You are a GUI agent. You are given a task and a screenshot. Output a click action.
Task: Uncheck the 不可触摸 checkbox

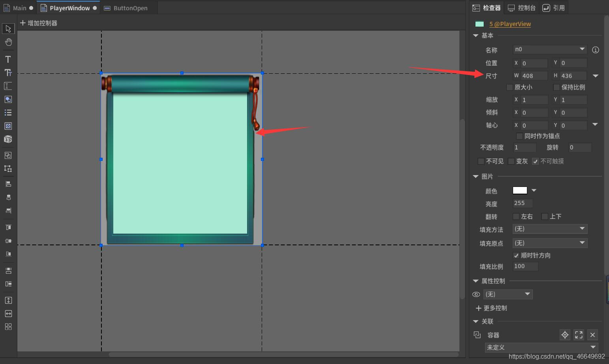[535, 161]
